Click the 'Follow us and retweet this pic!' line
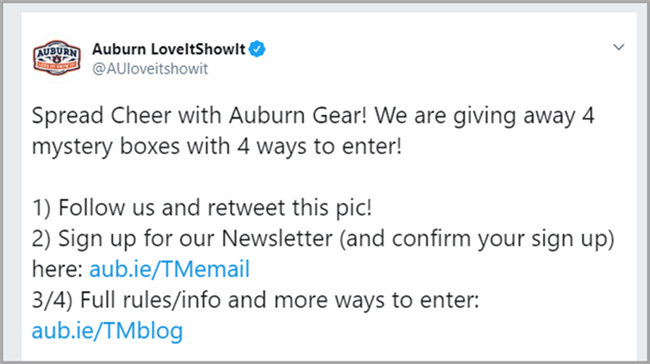 pyautogui.click(x=215, y=208)
